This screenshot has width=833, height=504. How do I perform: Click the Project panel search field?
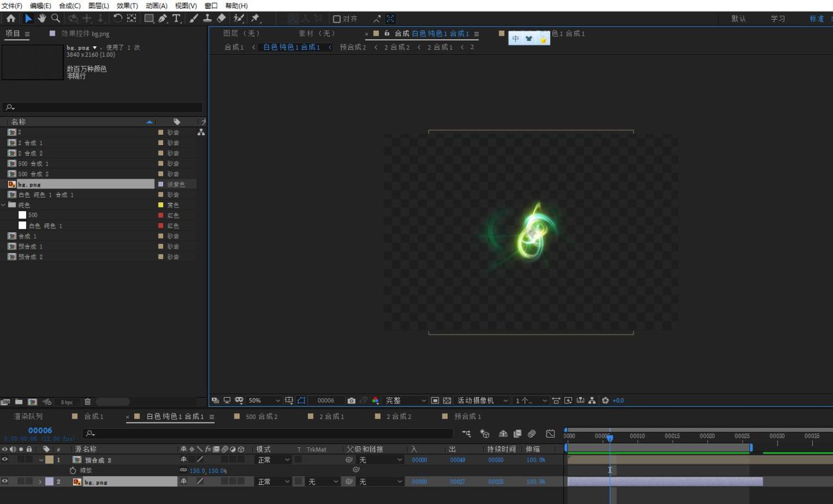[103, 107]
